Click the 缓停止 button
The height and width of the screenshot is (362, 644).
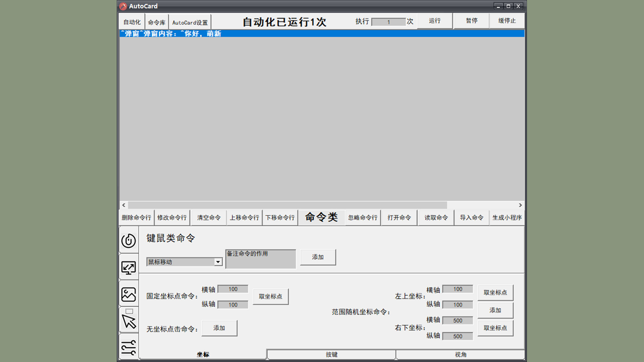pos(507,21)
